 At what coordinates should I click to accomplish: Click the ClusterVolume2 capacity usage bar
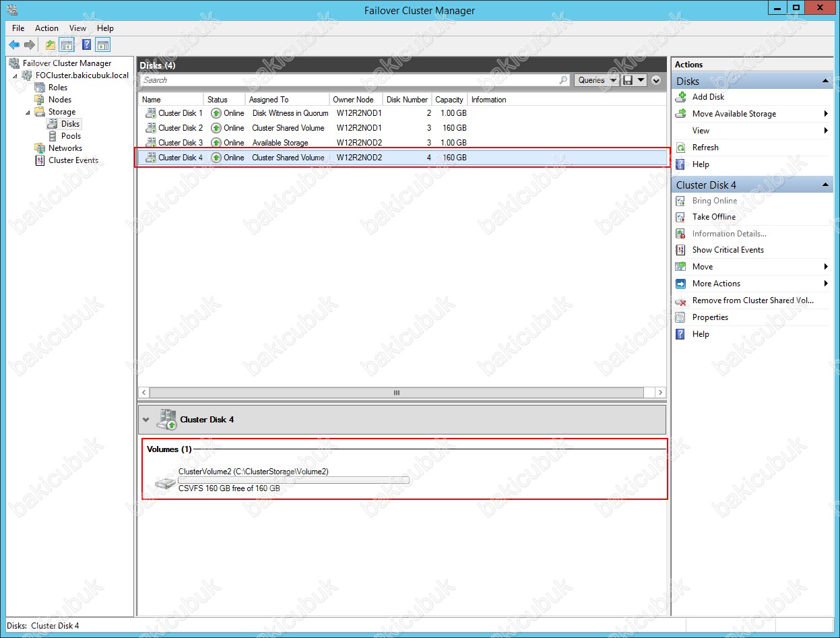coord(294,480)
